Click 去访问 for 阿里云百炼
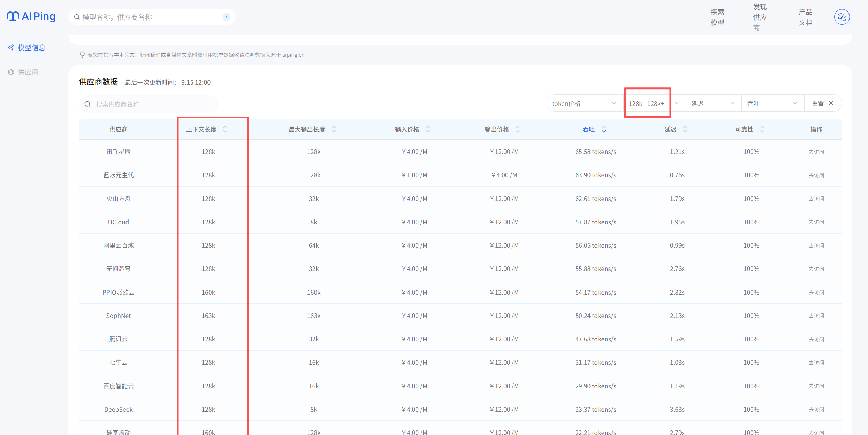This screenshot has height=435, width=868. (816, 246)
